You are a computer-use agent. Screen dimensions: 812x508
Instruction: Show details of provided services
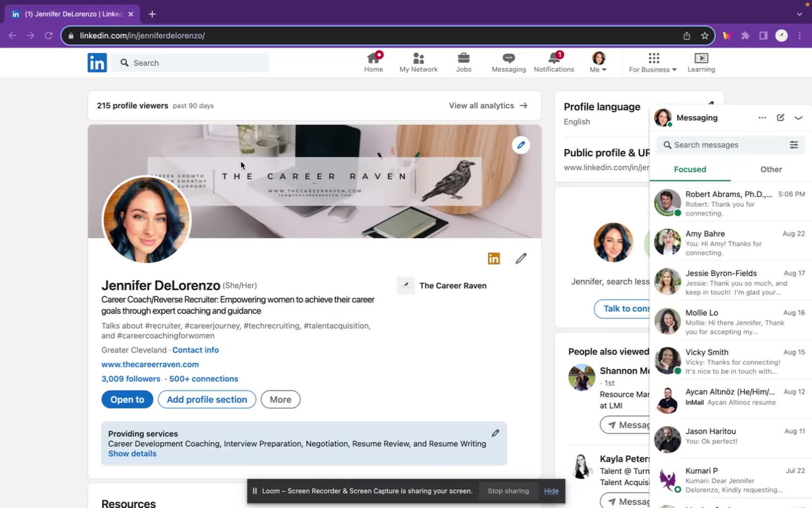pyautogui.click(x=132, y=453)
